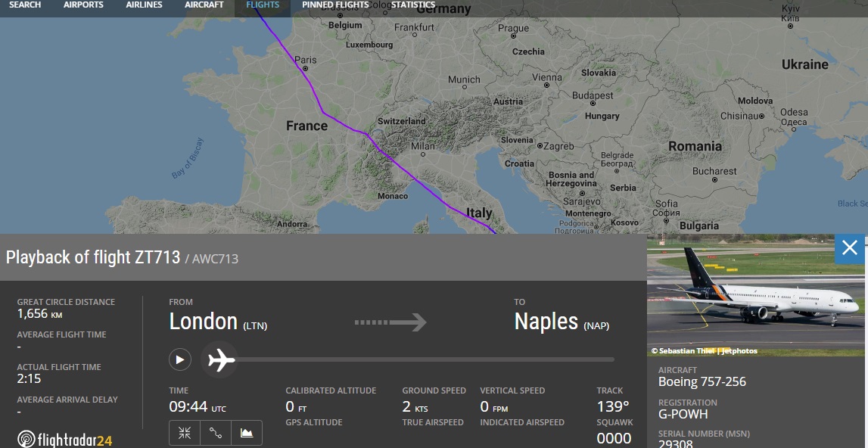Viewport: 868px width, 448px height.
Task: Click the Sebastian Thiel jetphotos credit
Action: coord(704,351)
